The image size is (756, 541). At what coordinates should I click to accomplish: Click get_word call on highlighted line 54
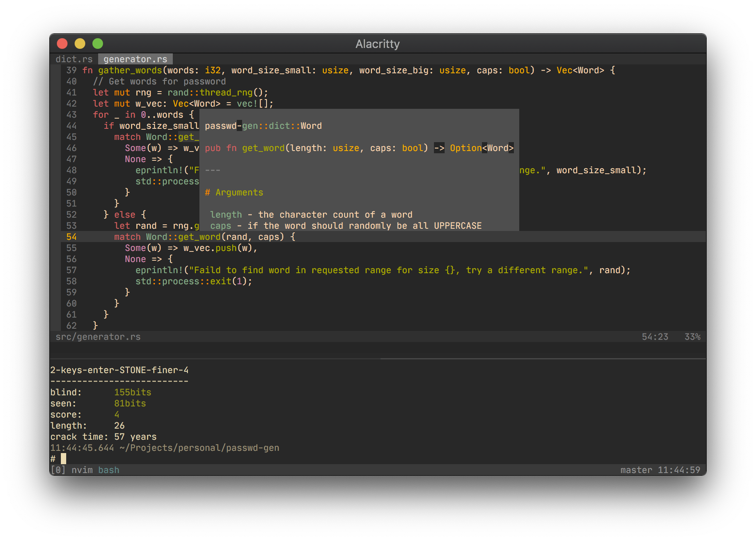199,237
